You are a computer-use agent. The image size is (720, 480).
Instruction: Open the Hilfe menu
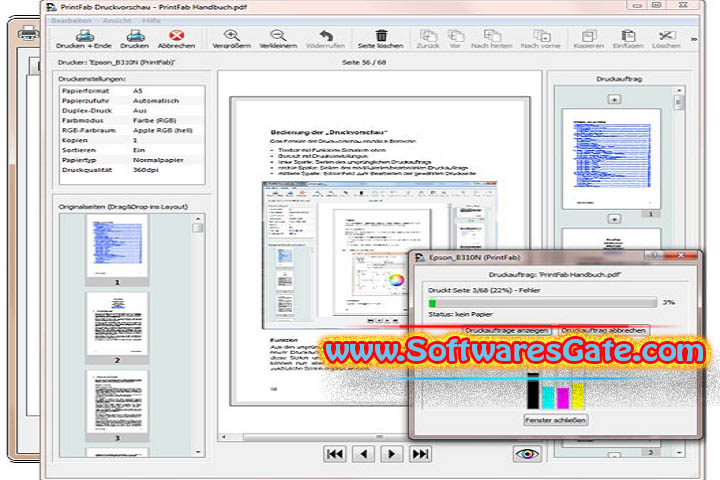tap(151, 21)
